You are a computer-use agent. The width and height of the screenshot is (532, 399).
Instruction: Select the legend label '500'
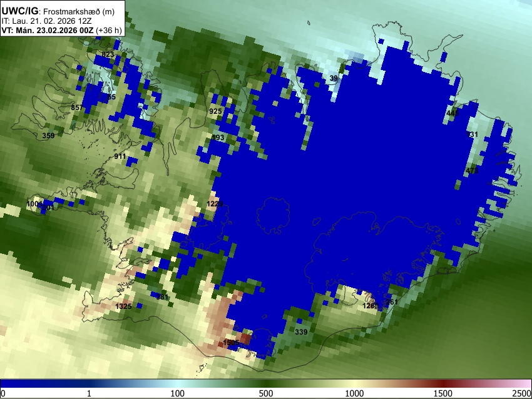(266, 393)
